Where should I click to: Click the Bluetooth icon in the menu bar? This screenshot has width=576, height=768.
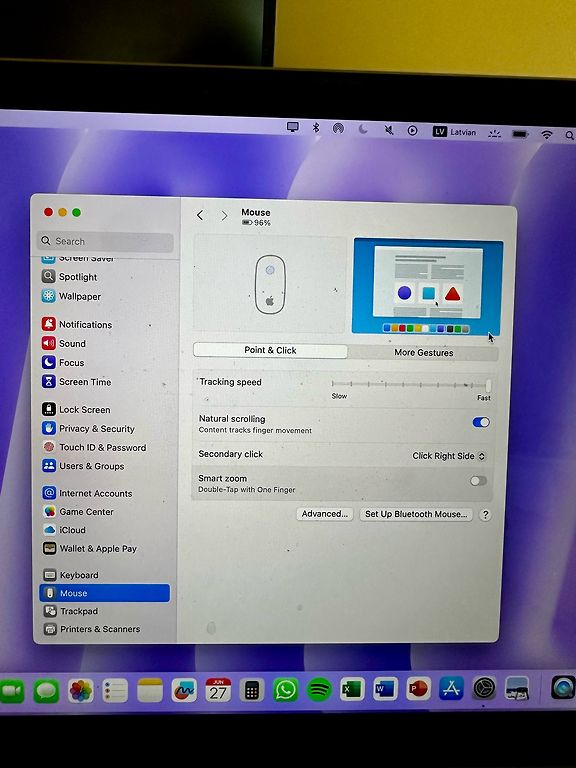[x=316, y=128]
